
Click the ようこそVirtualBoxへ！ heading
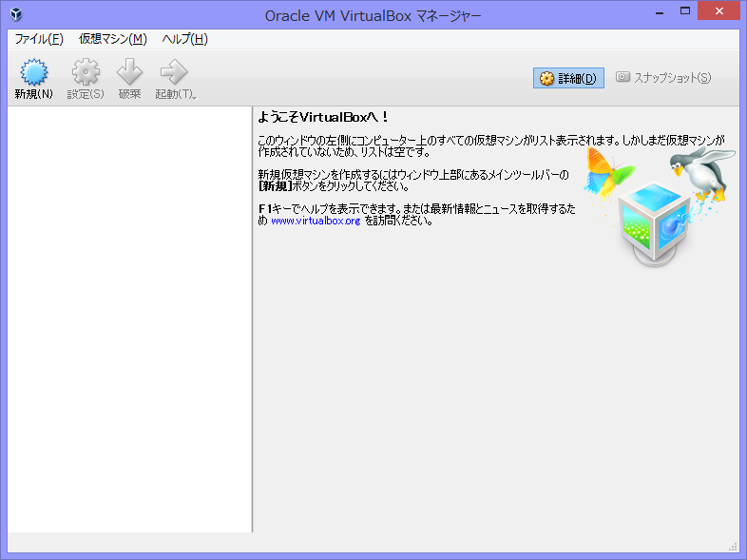pyautogui.click(x=323, y=117)
